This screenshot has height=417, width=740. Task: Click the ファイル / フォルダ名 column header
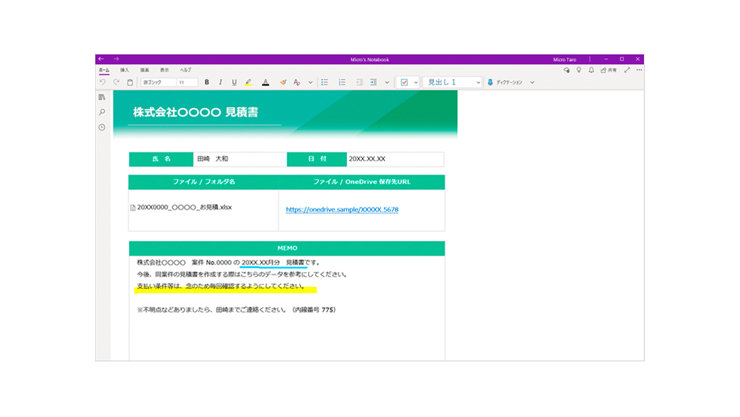click(203, 182)
